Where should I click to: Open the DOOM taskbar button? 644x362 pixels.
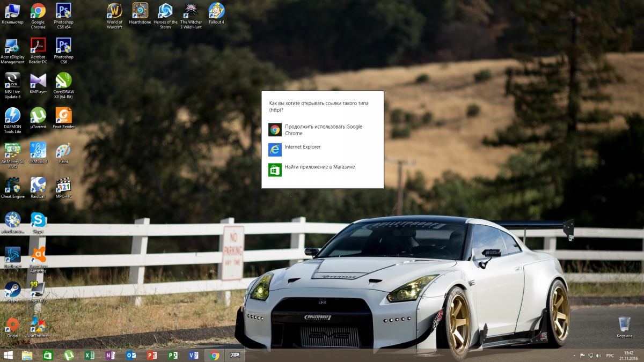235,355
